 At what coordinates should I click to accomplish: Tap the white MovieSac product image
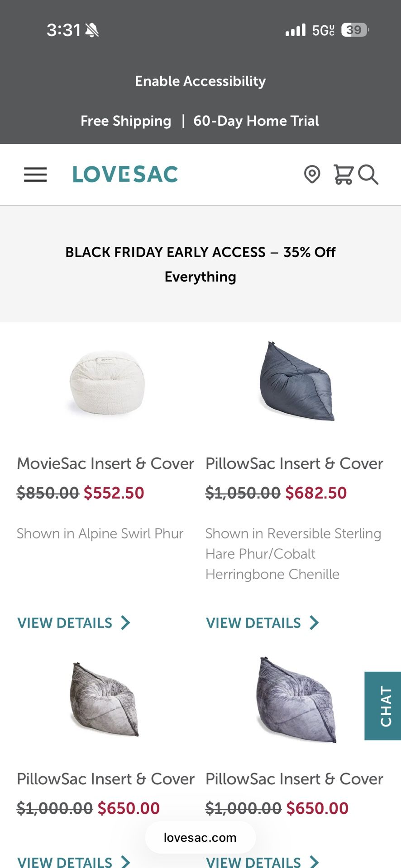pyautogui.click(x=107, y=383)
